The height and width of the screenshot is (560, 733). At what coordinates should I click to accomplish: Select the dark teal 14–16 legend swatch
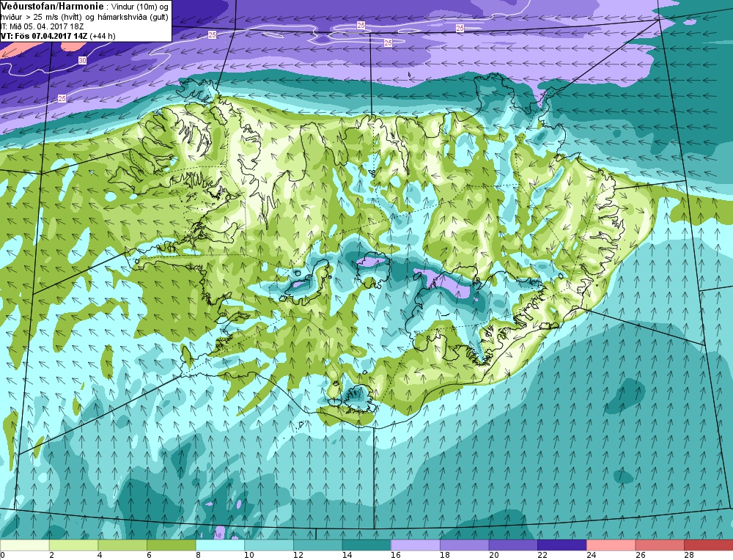point(366,545)
